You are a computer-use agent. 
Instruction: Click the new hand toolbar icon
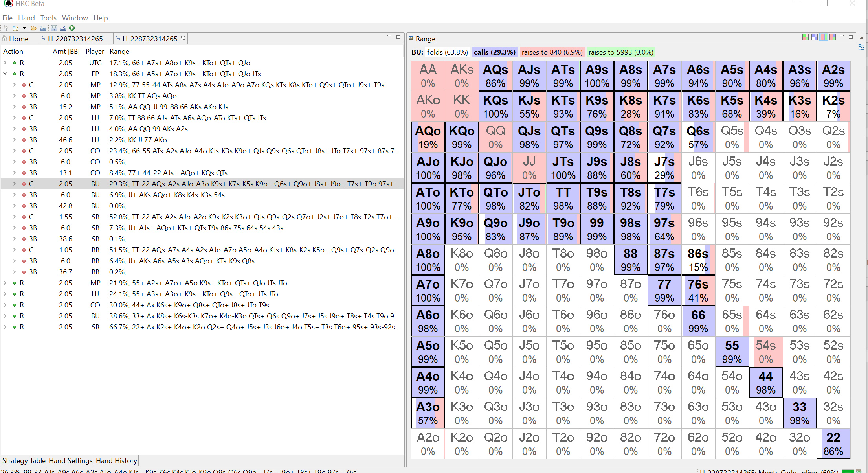pyautogui.click(x=15, y=28)
